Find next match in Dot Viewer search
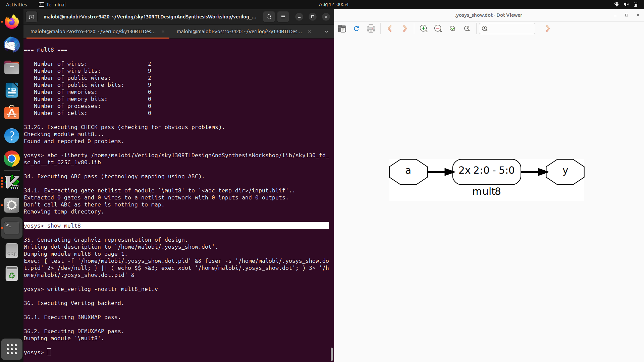 pyautogui.click(x=547, y=28)
